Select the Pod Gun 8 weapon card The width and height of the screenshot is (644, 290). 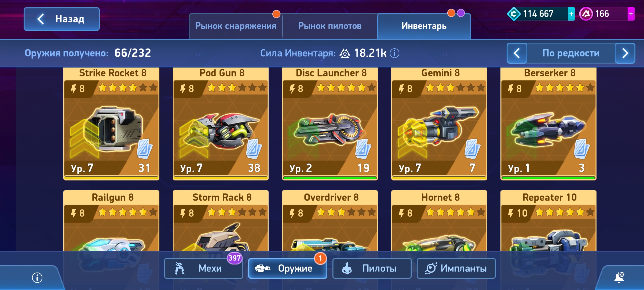coord(221,124)
